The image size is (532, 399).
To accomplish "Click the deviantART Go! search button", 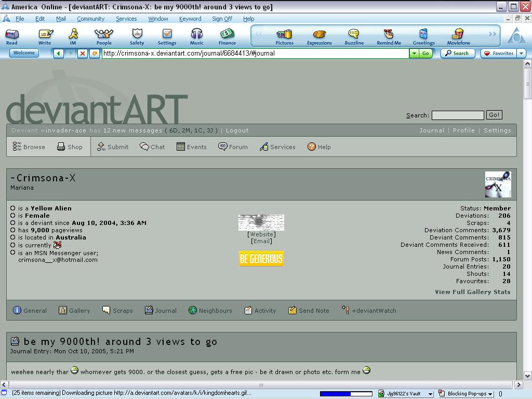I will [494, 115].
